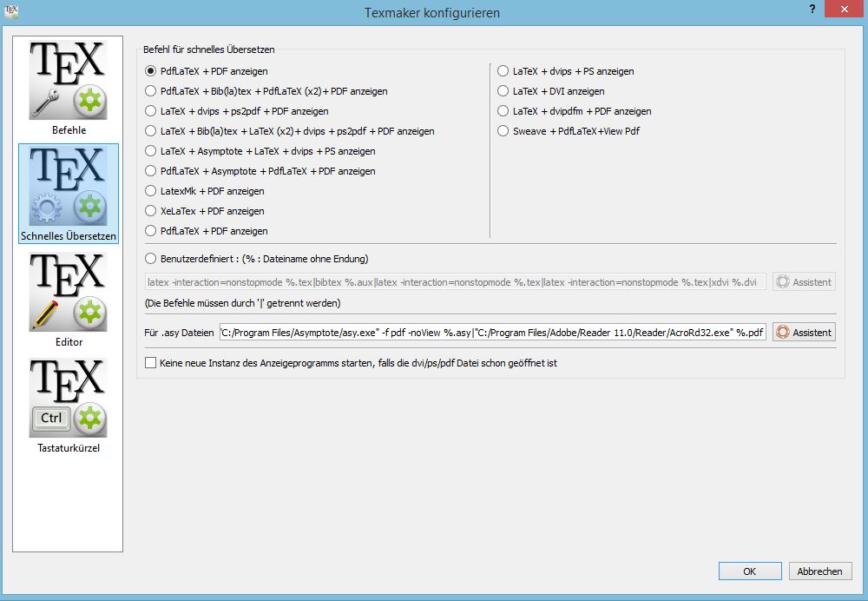This screenshot has height=601, width=868.
Task: Click the note about separating commands with '|'
Action: (x=242, y=303)
